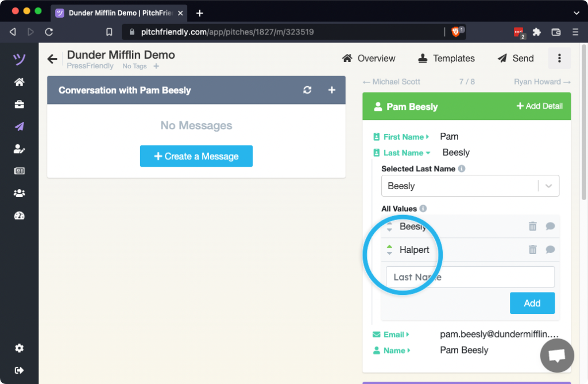The height and width of the screenshot is (384, 588).
Task: Open the chat support bubble
Action: click(557, 356)
